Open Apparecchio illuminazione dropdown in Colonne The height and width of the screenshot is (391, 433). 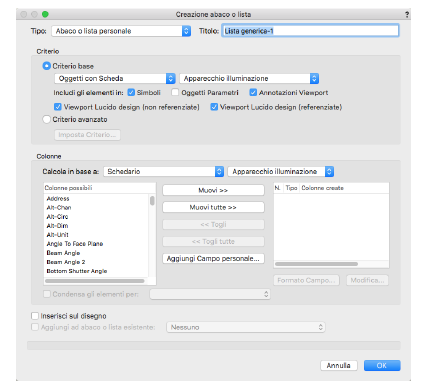281,171
